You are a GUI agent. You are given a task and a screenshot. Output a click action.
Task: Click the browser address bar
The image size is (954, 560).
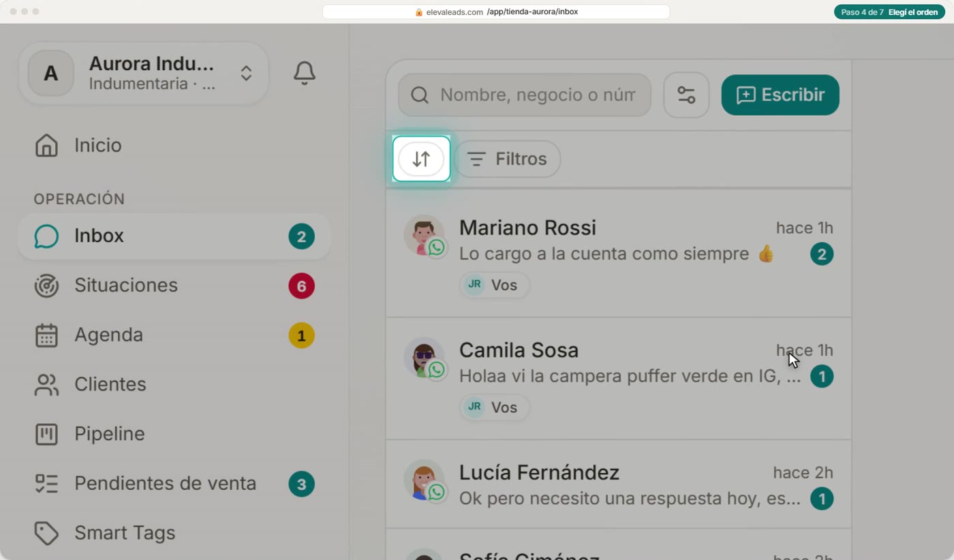[x=496, y=12]
